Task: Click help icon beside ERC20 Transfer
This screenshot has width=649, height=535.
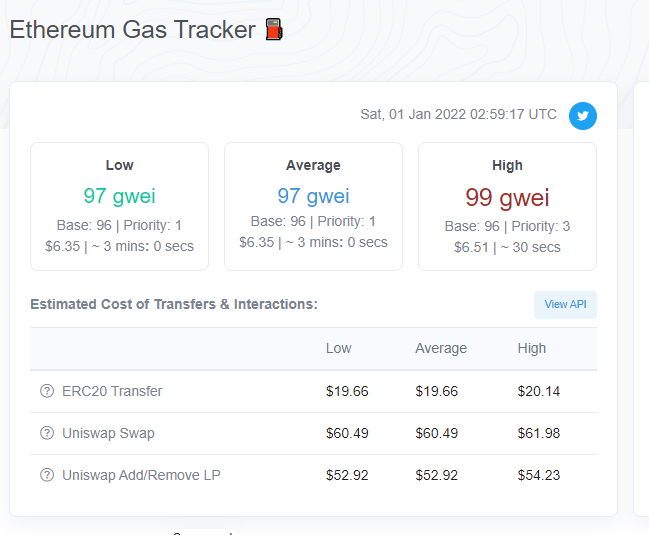Action: point(47,391)
